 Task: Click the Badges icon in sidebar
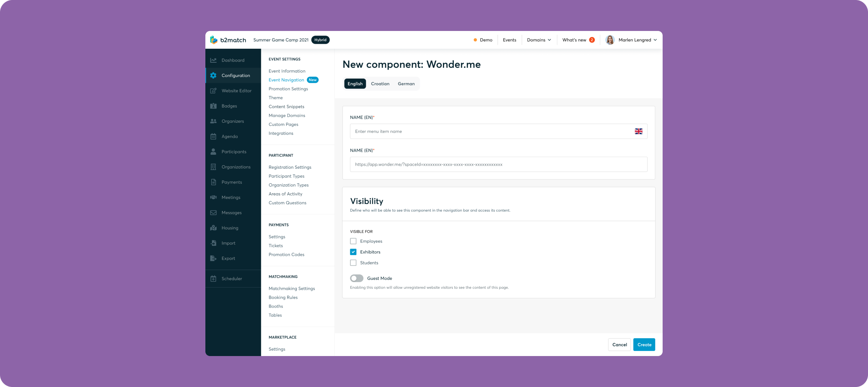pyautogui.click(x=213, y=106)
